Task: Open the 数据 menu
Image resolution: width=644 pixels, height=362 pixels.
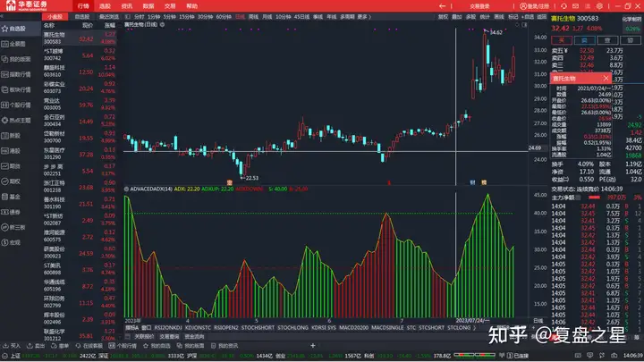Action: tap(148, 6)
